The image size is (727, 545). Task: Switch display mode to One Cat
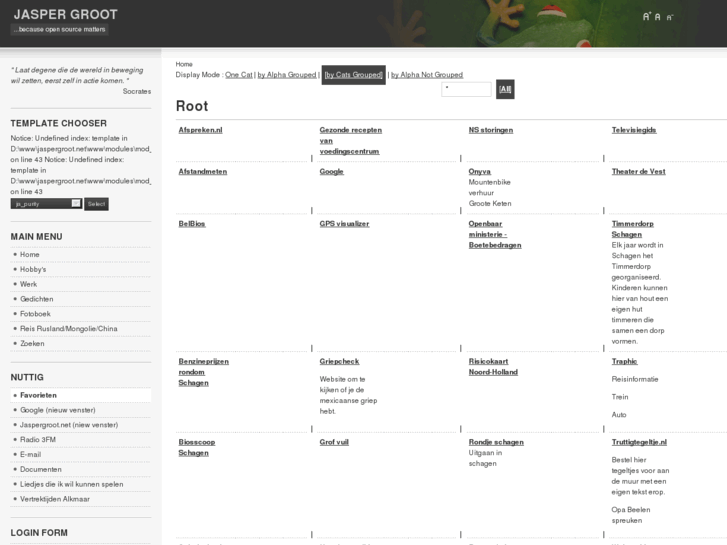click(239, 75)
